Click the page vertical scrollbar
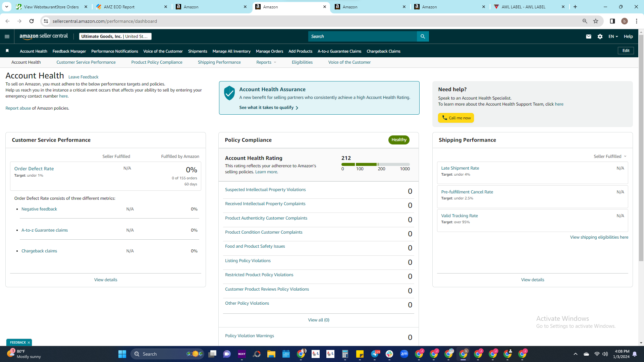 (641, 147)
